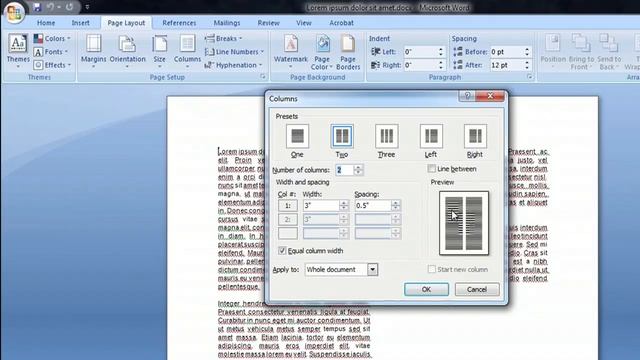The width and height of the screenshot is (640, 360).
Task: Launch Page Setup dialog launcher
Action: (x=263, y=77)
